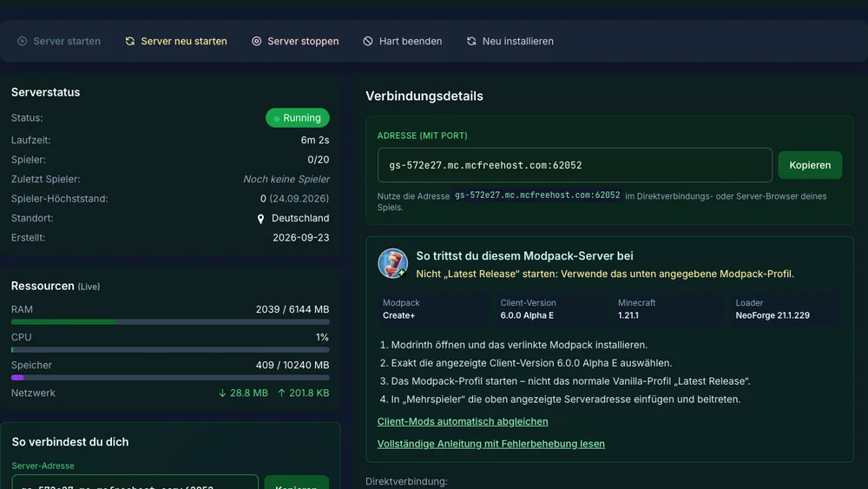Click the Noch keine Spieler text
Viewport: 868px width, 489px height.
286,179
